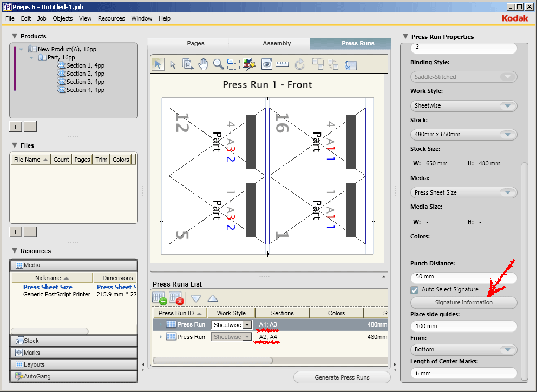Click the Marks panel icon
This screenshot has height=392, width=537.
pos(19,353)
